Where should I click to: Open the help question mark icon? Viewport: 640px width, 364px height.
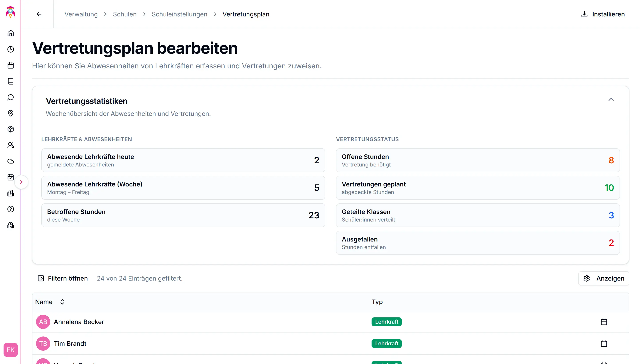coord(10,209)
